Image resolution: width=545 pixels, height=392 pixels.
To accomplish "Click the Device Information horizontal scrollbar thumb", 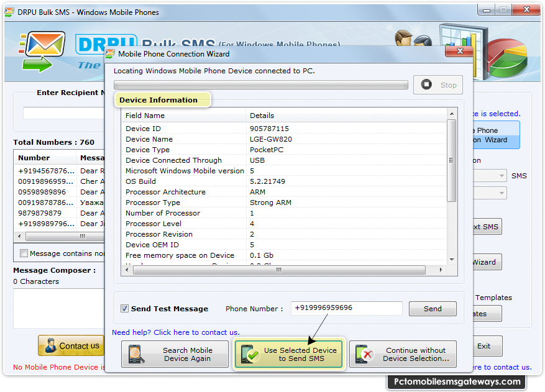I will (x=279, y=270).
